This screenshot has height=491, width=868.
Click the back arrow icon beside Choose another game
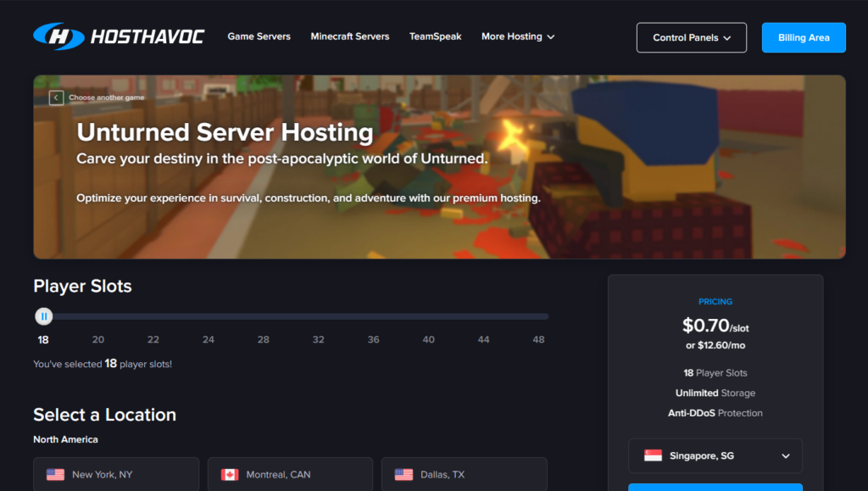[x=56, y=98]
